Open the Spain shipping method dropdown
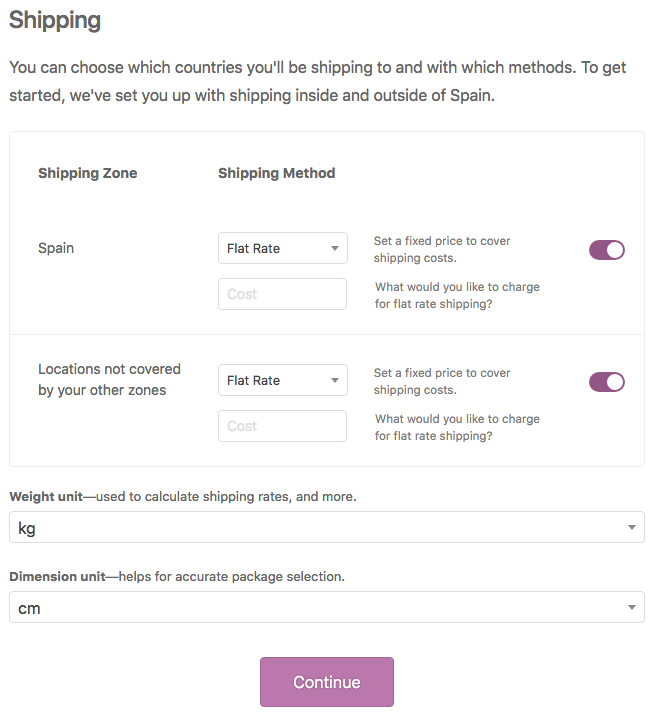The height and width of the screenshot is (717, 658). 283,248
